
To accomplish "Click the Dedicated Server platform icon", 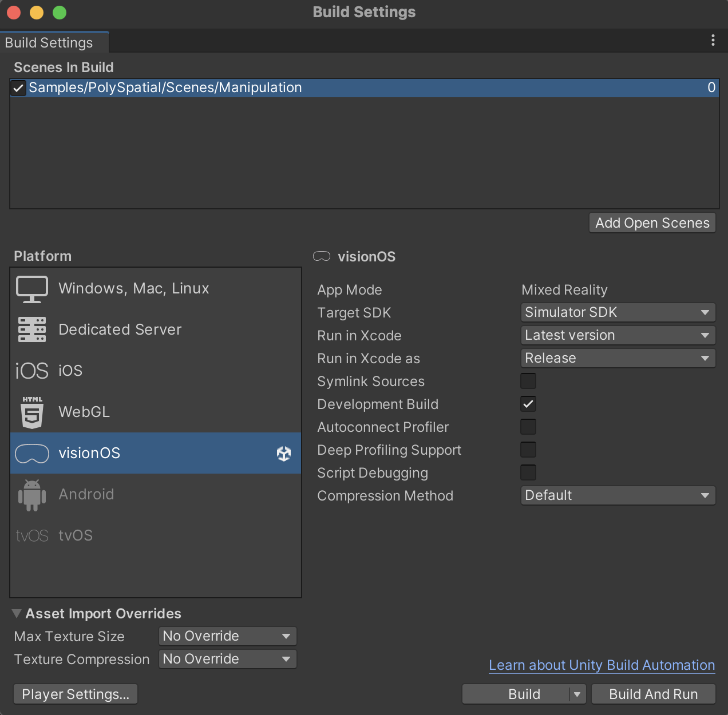I will point(32,329).
